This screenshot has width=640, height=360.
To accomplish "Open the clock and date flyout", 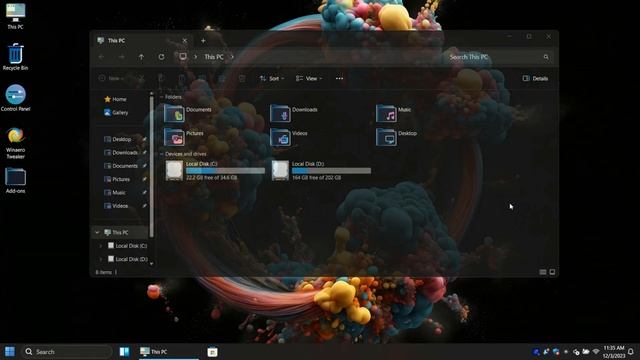I will click(614, 351).
